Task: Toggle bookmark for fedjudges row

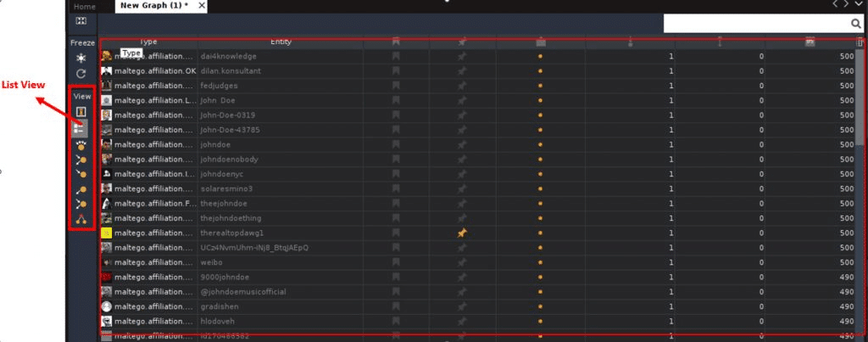Action: click(x=396, y=86)
